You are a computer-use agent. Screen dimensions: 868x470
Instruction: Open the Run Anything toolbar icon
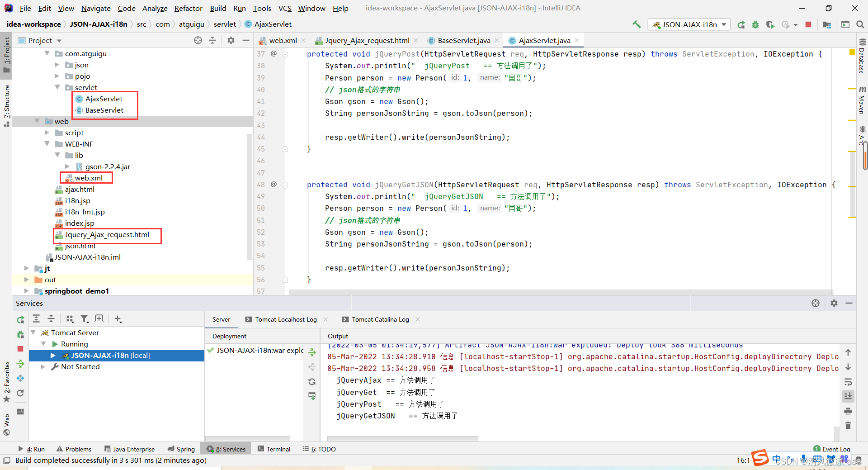point(845,24)
